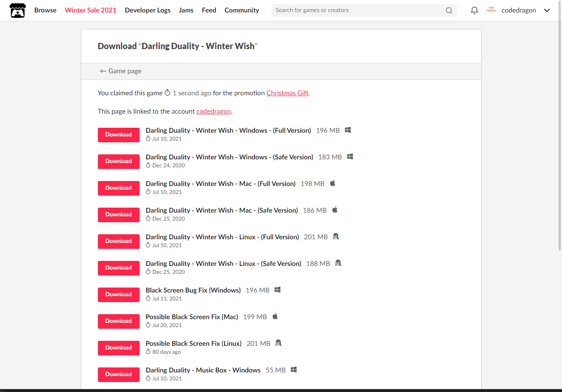562x392 pixels.
Task: Click the Windows icon beside Black Screen Bug Fix
Action: coord(277,290)
